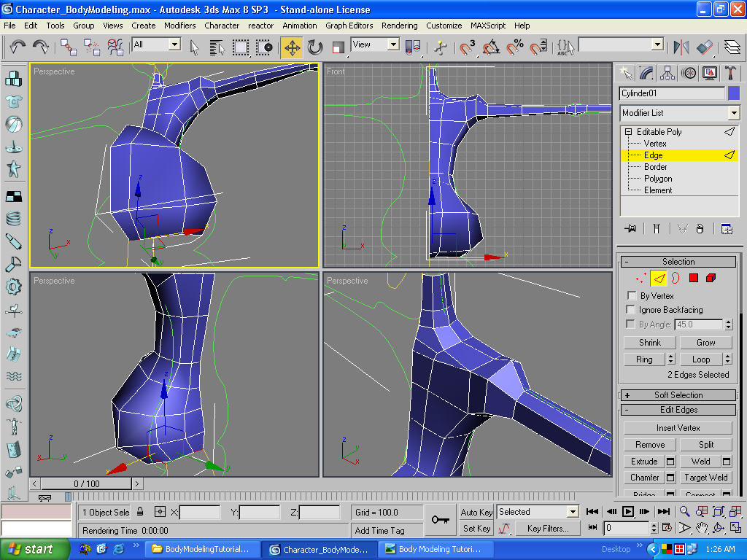
Task: Select the Border sub-object level in stack
Action: point(656,167)
